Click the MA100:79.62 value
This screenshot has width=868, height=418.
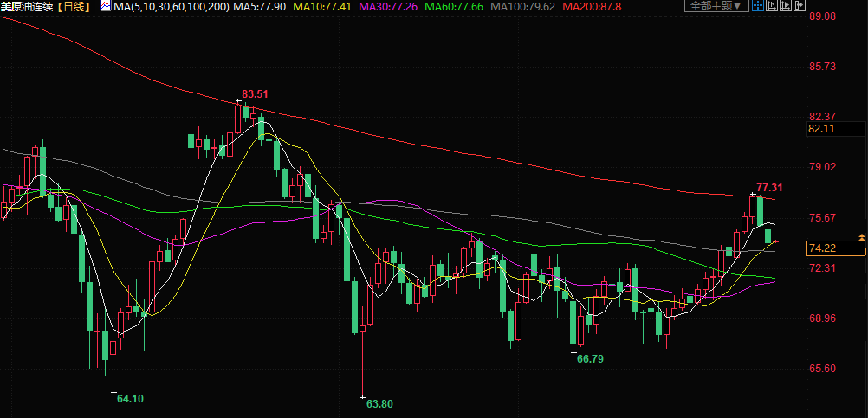coord(522,6)
